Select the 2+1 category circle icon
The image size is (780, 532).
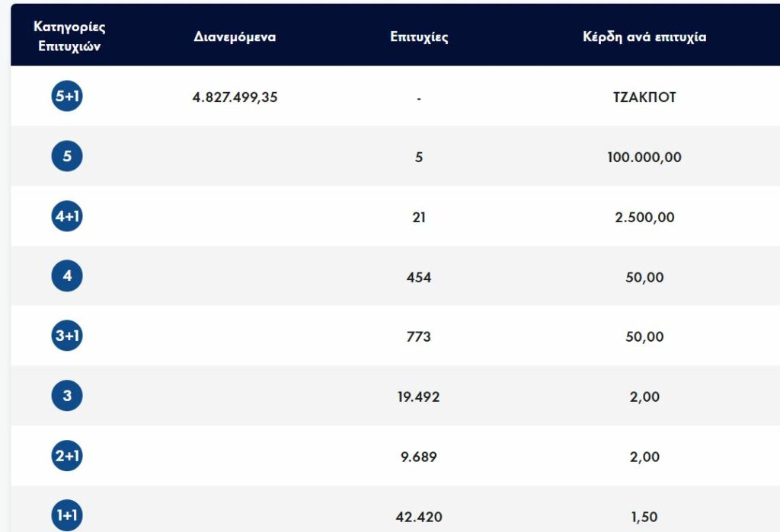point(67,457)
